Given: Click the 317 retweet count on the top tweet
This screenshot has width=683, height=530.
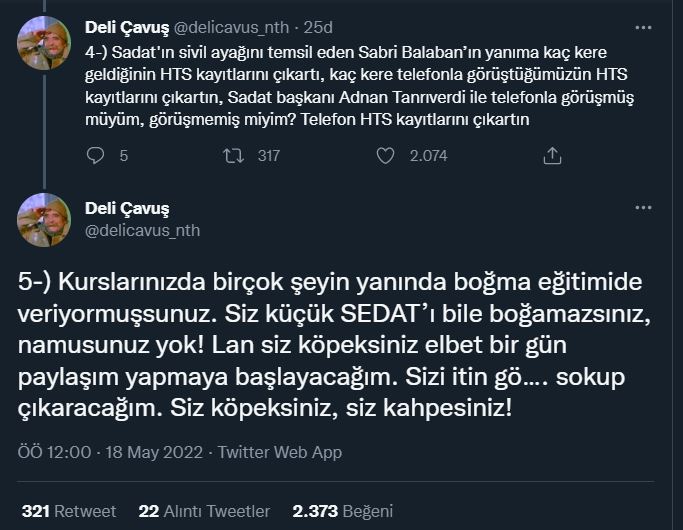Looking at the screenshot, I should [267, 155].
